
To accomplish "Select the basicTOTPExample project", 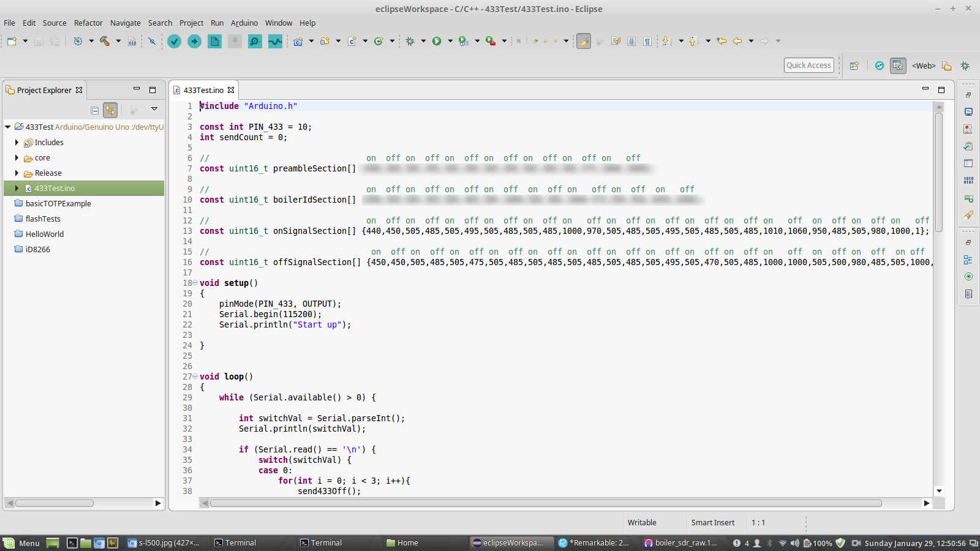I will click(x=58, y=203).
